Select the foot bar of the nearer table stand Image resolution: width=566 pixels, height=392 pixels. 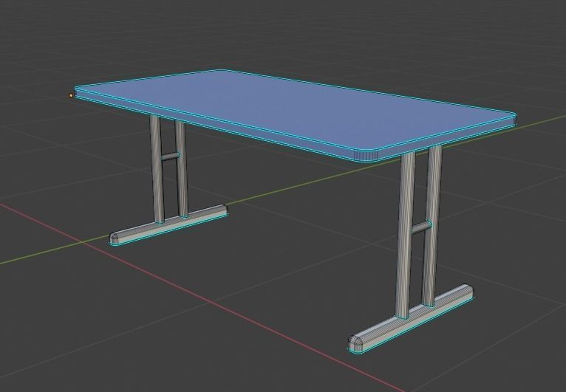411,318
